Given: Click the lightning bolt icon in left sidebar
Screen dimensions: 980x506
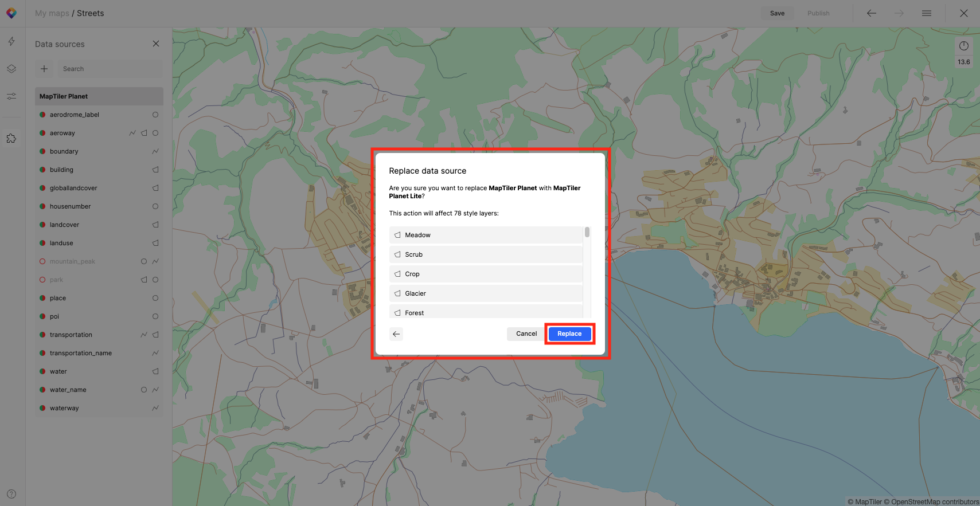Looking at the screenshot, I should pos(11,41).
